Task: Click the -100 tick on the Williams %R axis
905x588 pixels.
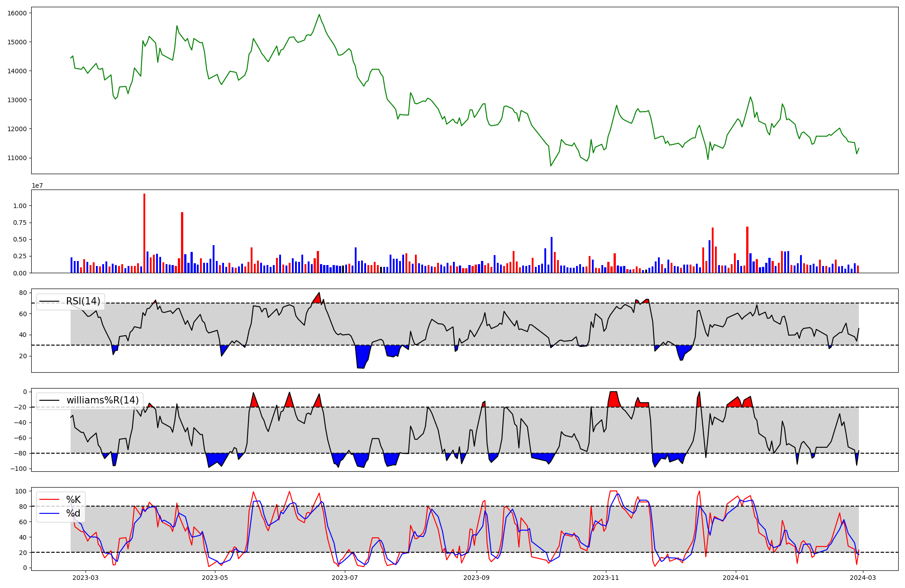Action: pos(19,469)
